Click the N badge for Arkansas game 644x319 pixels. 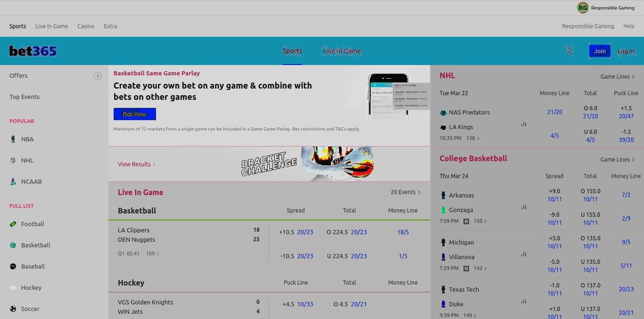[x=466, y=221]
